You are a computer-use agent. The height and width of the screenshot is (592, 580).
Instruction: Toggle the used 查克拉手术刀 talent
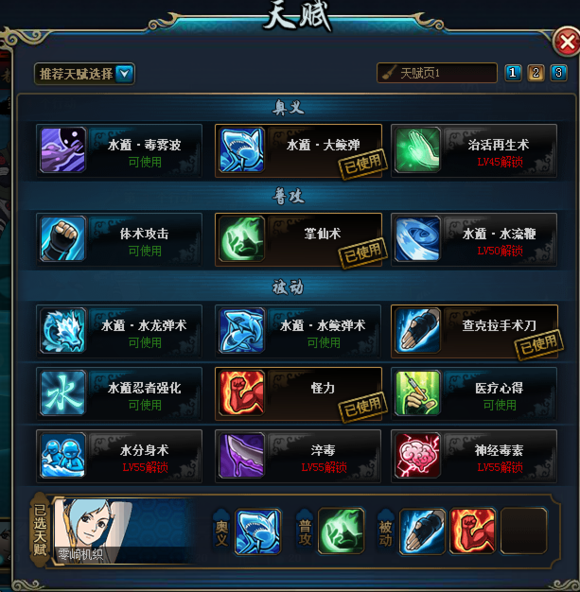pos(475,331)
